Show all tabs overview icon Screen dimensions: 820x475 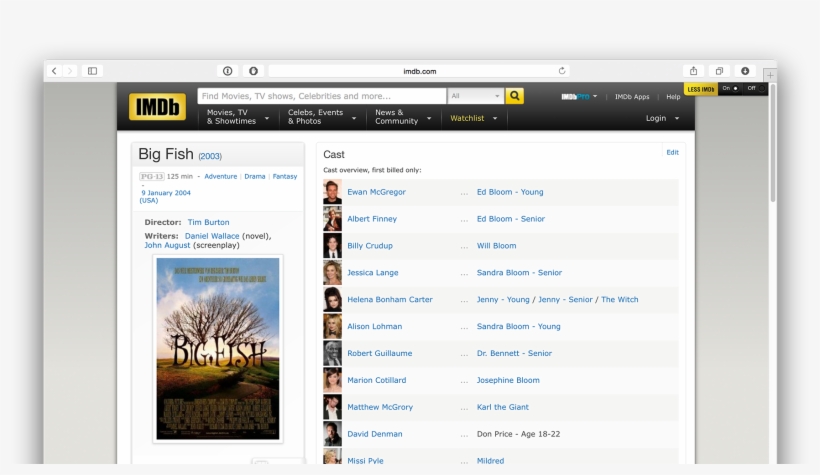point(719,71)
